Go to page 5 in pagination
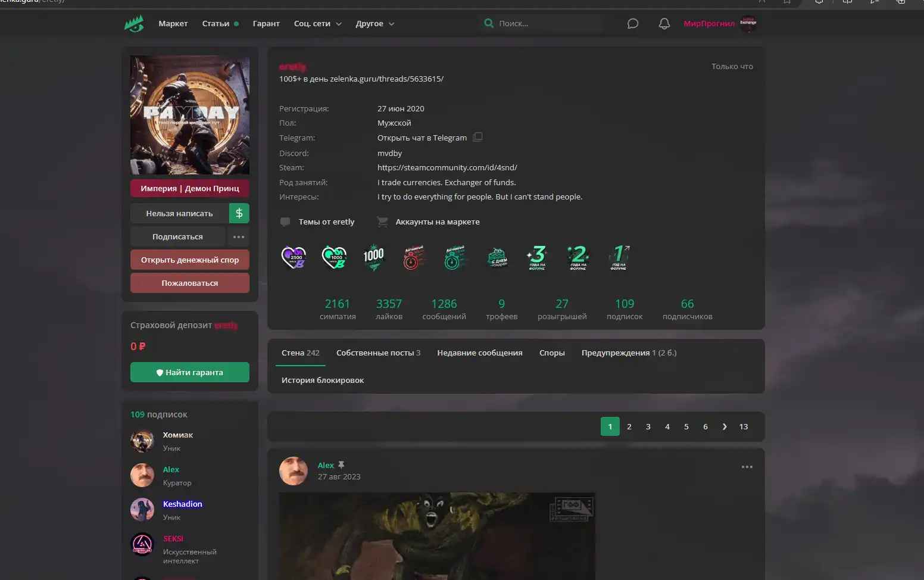The width and height of the screenshot is (924, 580). (x=686, y=426)
